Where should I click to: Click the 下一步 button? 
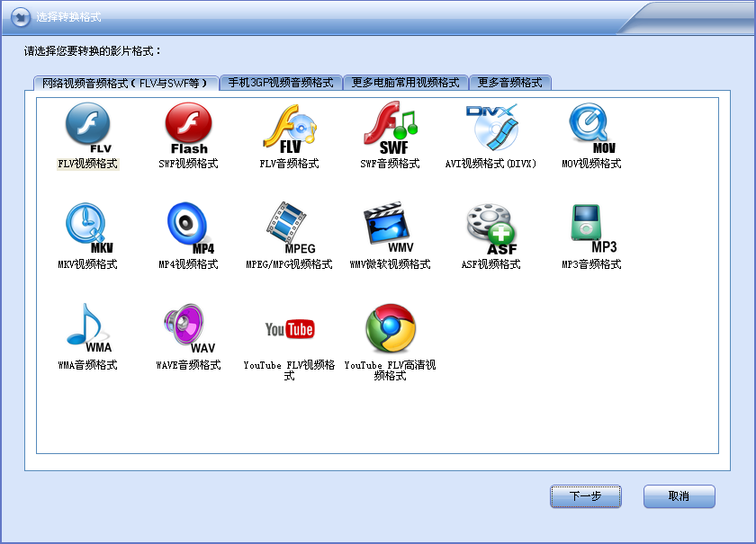[x=585, y=496]
